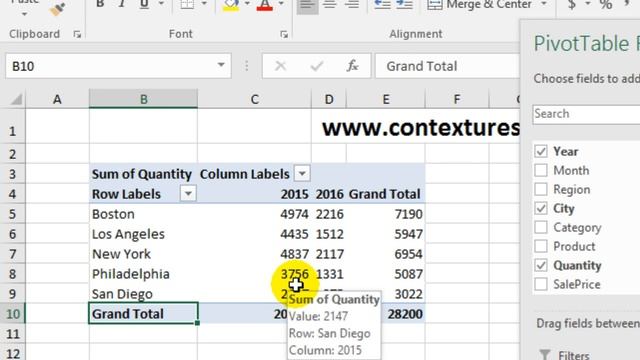640x360 pixels.
Task: Select the New York cell
Action: [143, 254]
